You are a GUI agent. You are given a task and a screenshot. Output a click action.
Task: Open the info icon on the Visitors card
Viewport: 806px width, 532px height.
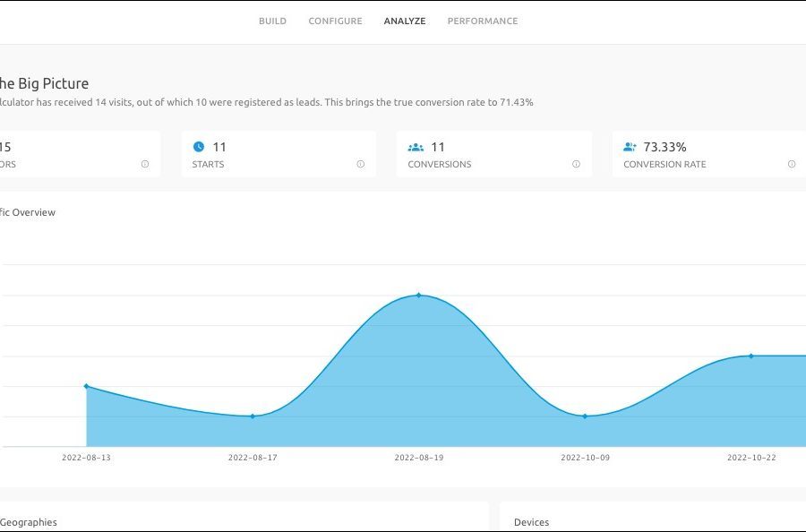point(145,165)
